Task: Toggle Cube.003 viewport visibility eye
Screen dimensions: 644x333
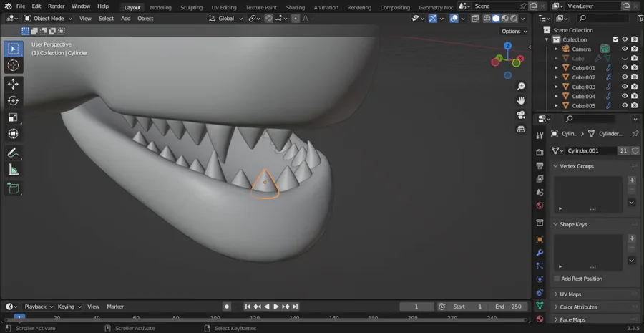Action: [625, 87]
